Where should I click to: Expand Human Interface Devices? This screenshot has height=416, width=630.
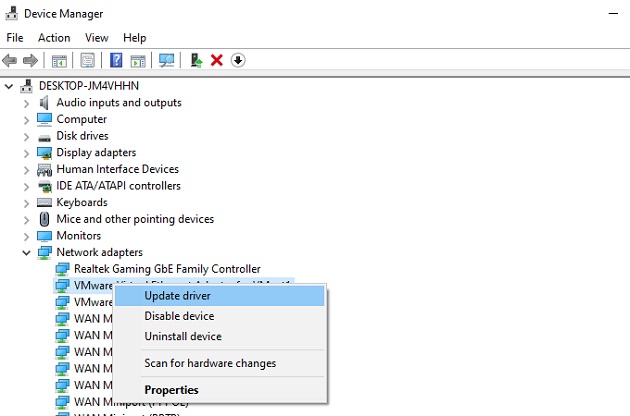click(x=27, y=170)
